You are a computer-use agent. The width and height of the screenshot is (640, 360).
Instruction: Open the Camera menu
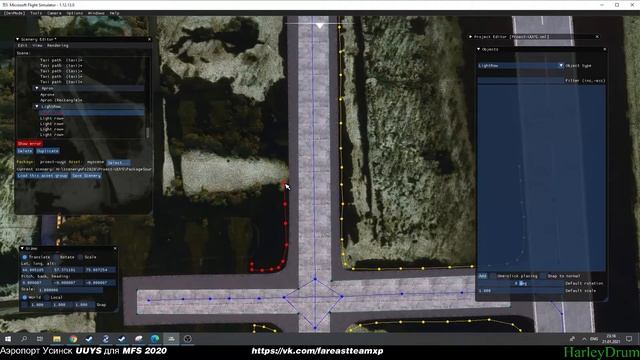coord(54,13)
